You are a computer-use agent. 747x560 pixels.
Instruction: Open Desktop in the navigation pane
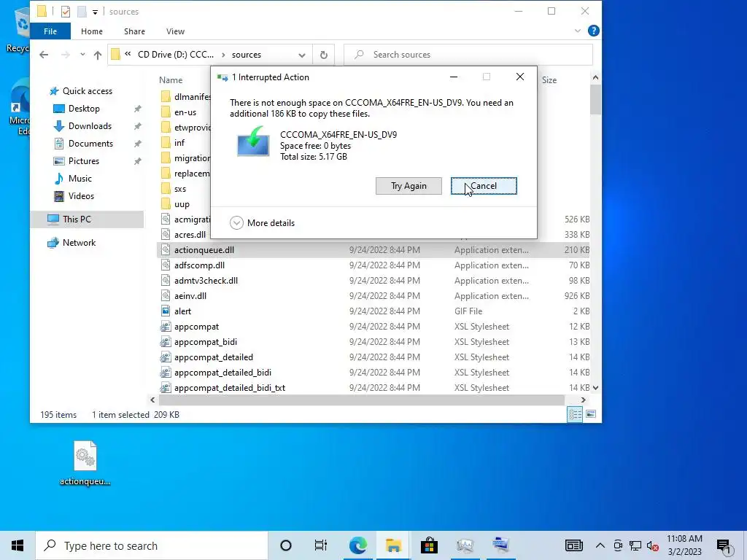coord(84,109)
